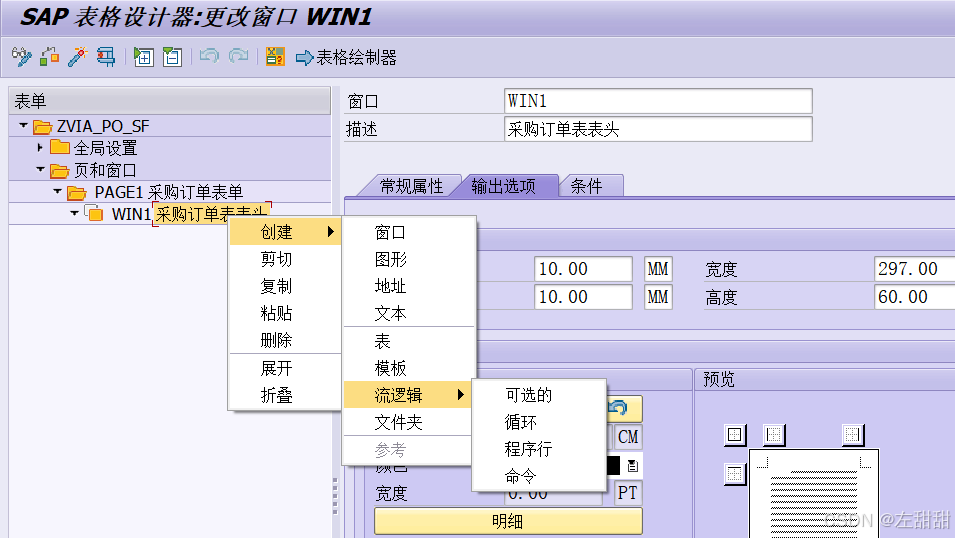Click the yellow reset arrow button
The width and height of the screenshot is (955, 538).
624,408
